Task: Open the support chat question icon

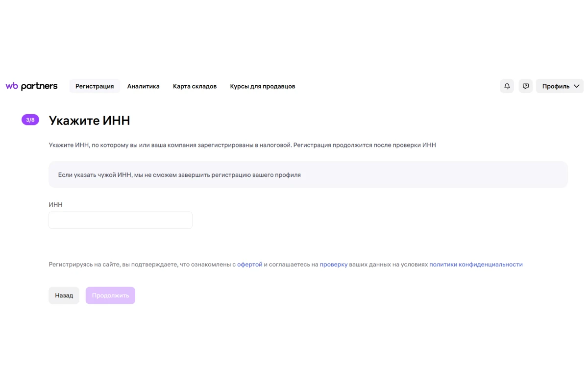Action: pyautogui.click(x=526, y=86)
